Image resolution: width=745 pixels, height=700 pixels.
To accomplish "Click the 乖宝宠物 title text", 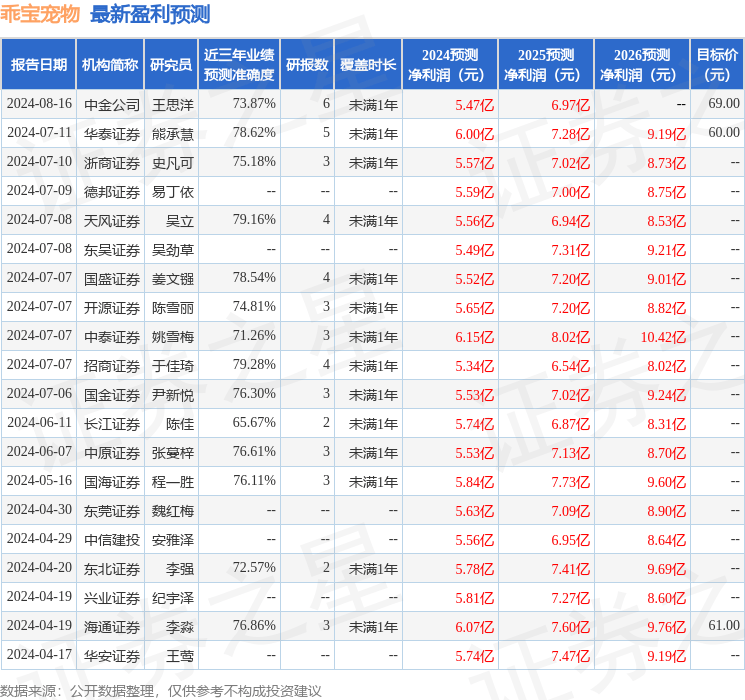I will pyautogui.click(x=40, y=14).
